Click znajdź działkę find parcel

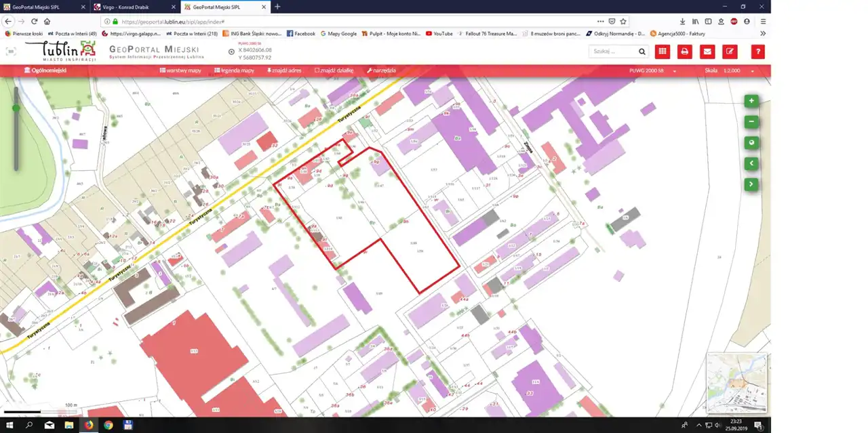point(334,70)
